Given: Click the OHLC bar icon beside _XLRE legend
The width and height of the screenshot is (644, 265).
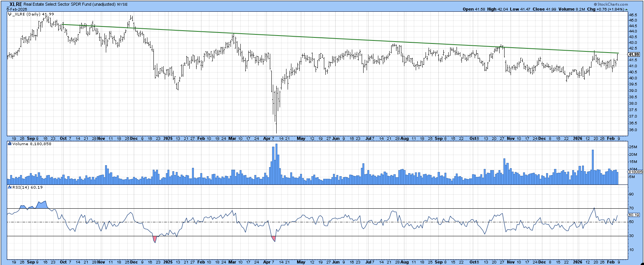Looking at the screenshot, I should tap(9, 14).
